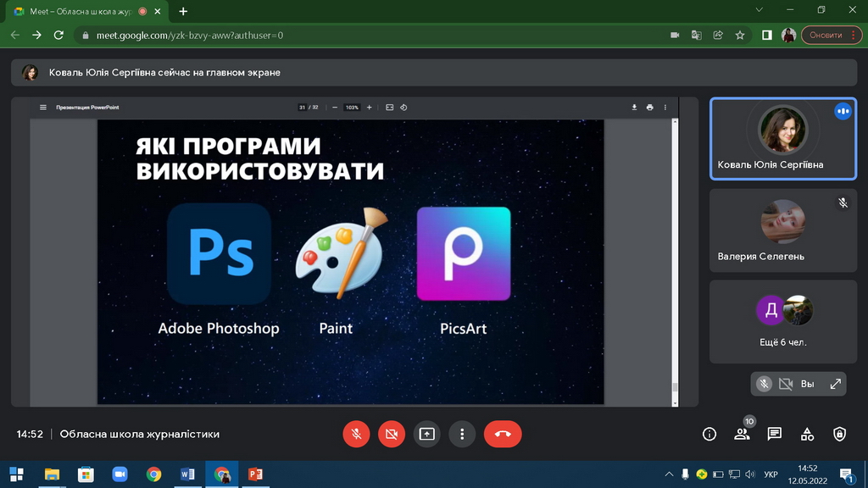Rotate the presentation document
Image resolution: width=868 pixels, height=488 pixels.
tap(403, 108)
